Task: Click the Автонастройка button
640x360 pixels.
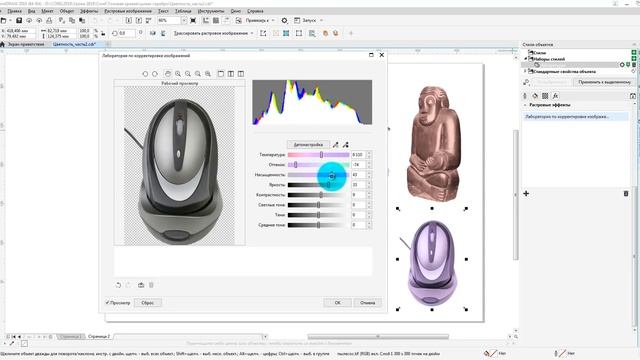Action: (308, 144)
